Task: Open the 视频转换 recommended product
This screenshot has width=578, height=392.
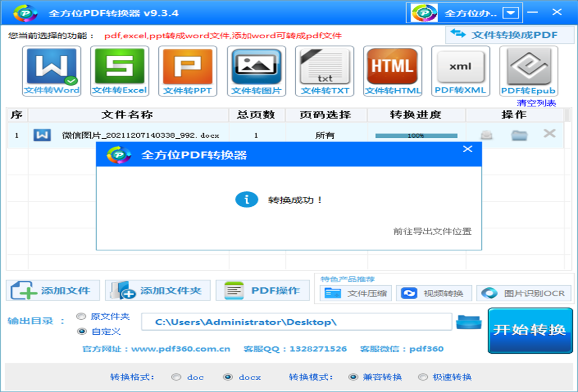Action: point(434,293)
